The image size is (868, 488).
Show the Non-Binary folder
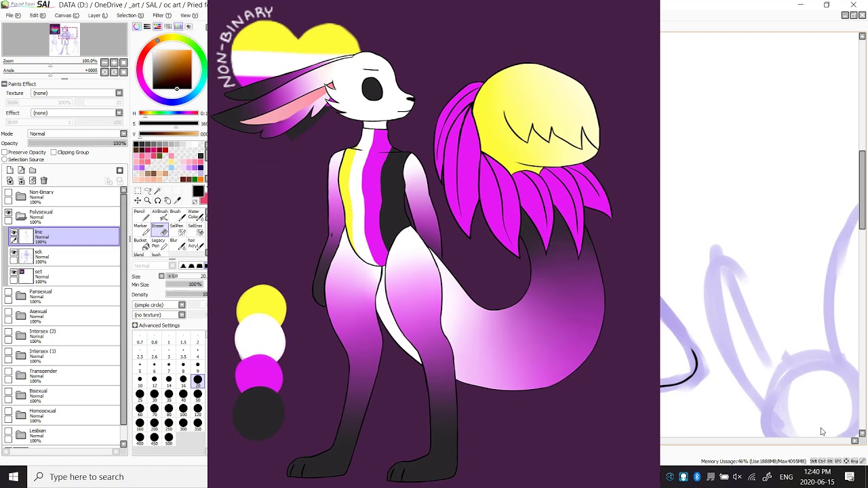(8, 194)
